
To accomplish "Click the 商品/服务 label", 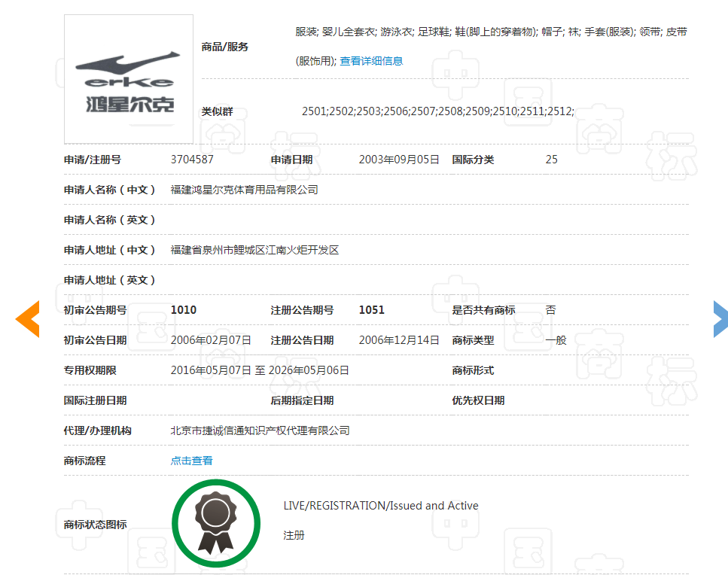I will (224, 47).
